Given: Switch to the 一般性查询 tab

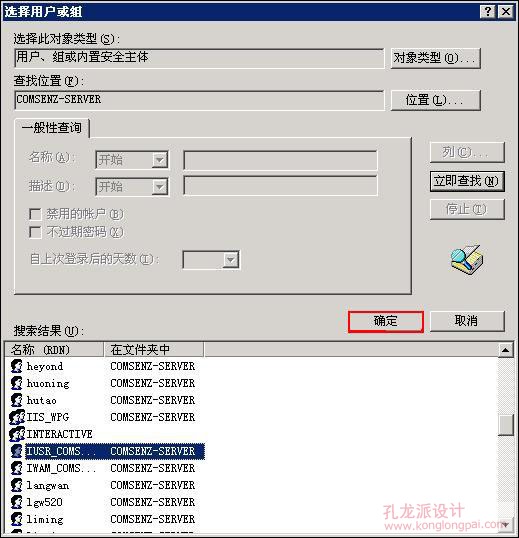Looking at the screenshot, I should click(52, 128).
